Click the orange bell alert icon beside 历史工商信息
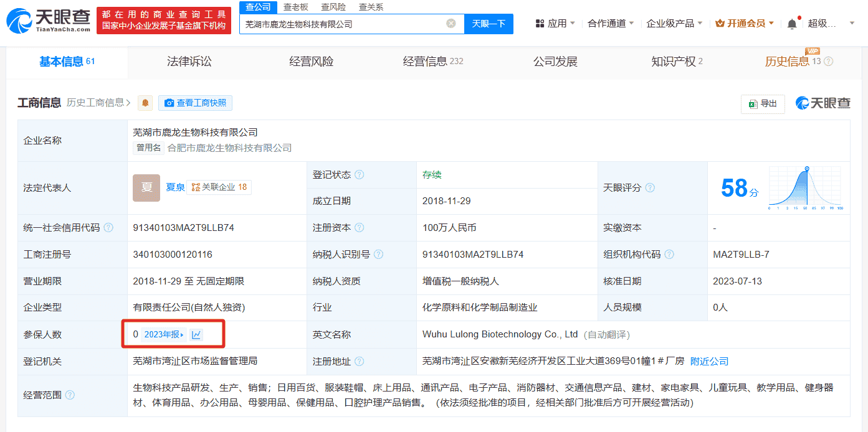The image size is (868, 432). click(145, 103)
